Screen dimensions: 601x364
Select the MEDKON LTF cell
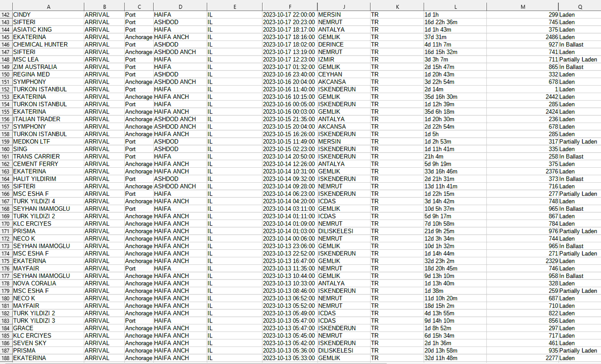click(48, 141)
